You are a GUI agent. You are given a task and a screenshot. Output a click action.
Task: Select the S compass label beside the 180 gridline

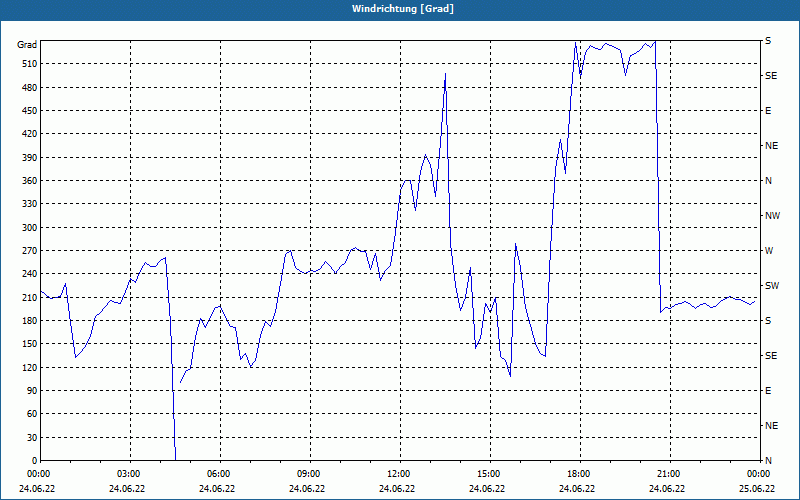768,321
